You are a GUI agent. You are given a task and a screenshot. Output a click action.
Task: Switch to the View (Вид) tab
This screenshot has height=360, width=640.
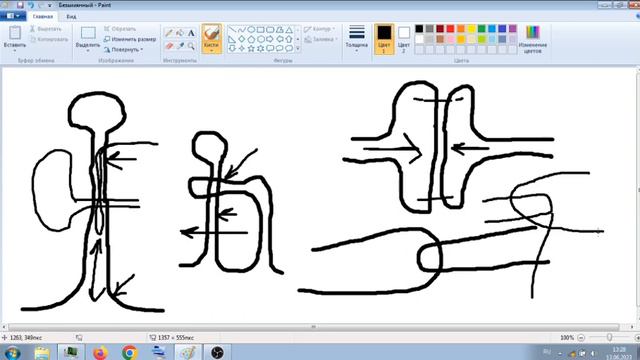point(71,16)
